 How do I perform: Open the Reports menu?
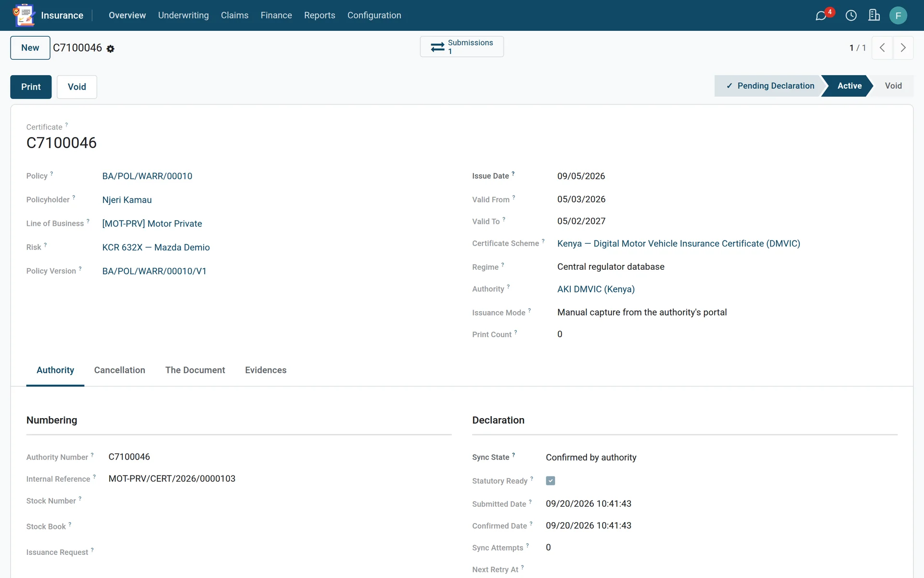(x=320, y=15)
